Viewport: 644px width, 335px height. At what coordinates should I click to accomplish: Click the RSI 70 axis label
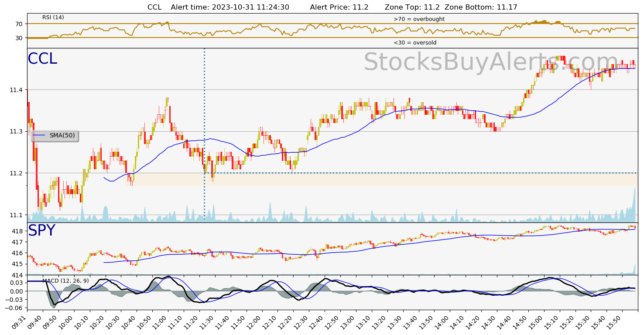(19, 24)
